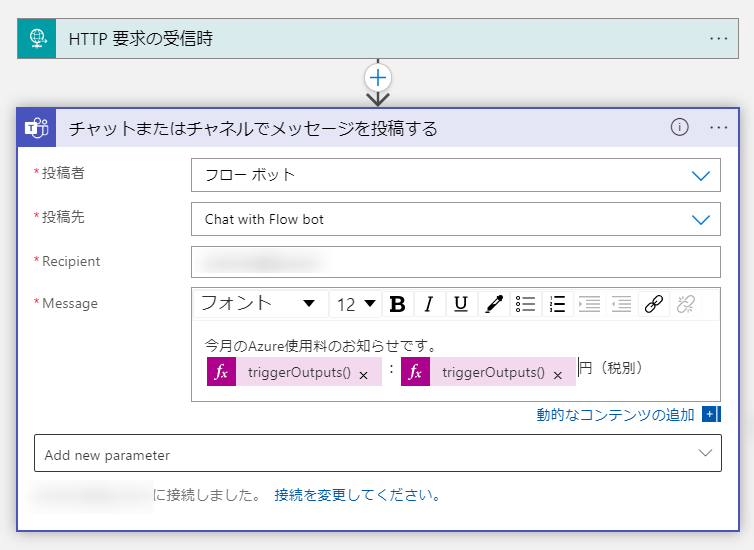Insert a bulleted list in Message

click(525, 304)
